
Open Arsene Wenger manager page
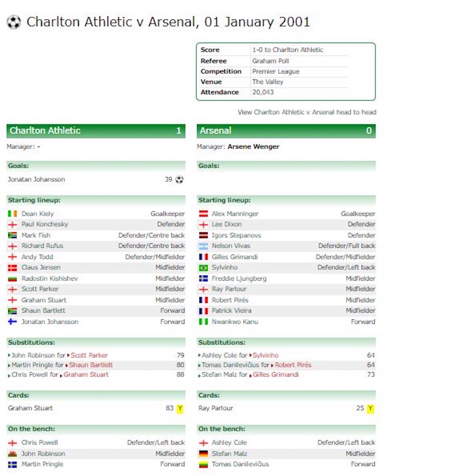(x=254, y=147)
